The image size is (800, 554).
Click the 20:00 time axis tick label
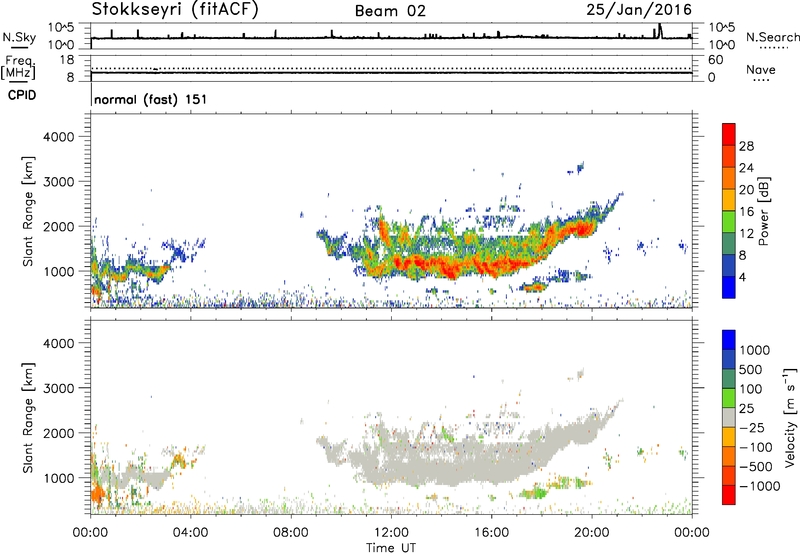[592, 533]
